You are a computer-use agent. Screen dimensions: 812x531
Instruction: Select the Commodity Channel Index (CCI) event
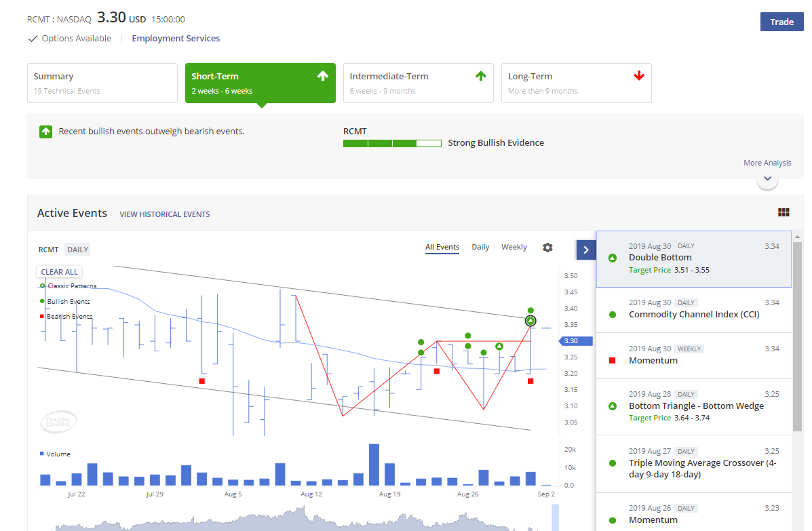pos(693,309)
